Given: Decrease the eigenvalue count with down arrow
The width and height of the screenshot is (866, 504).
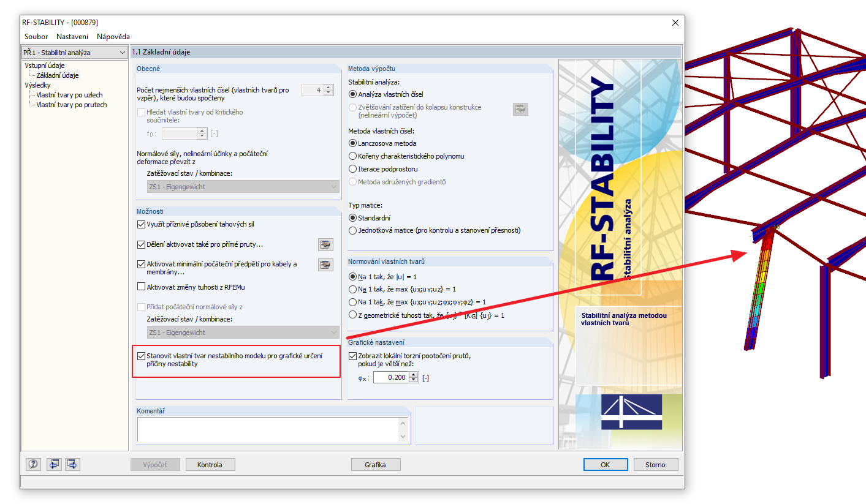Looking at the screenshot, I should (329, 93).
